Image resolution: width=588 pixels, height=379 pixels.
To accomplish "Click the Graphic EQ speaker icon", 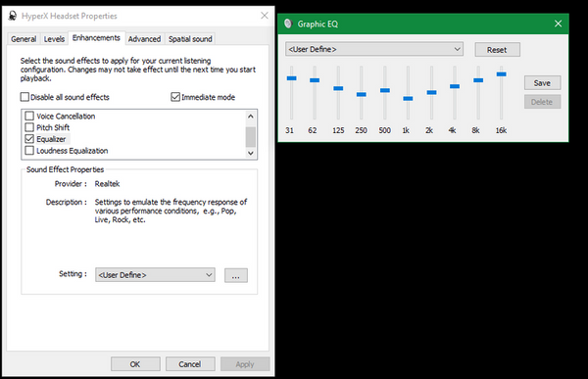I will [x=288, y=24].
